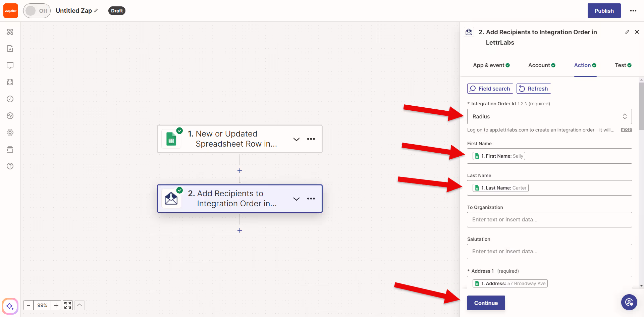Image resolution: width=644 pixels, height=317 pixels.
Task: Click the Untitled Zap title text
Action: coord(74,11)
